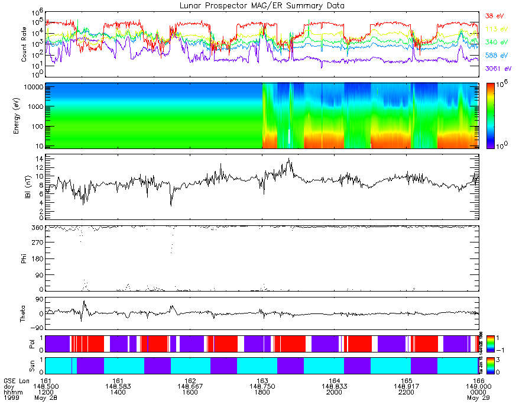
Task: Click the 'doy' row label
Action: tap(9, 387)
